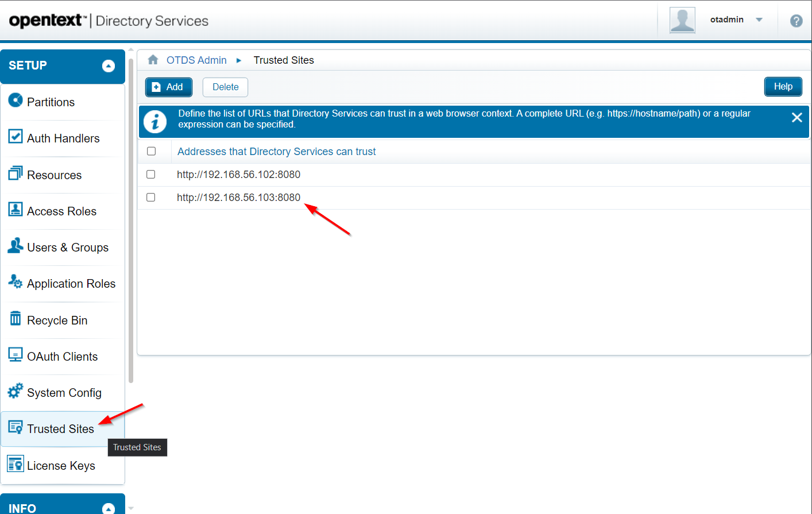This screenshot has width=812, height=514.
Task: Click the System Config gears icon
Action: [x=16, y=391]
